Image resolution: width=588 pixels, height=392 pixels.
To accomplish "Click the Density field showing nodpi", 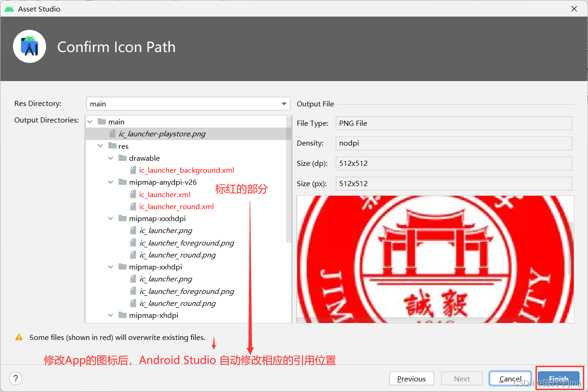I will [454, 143].
